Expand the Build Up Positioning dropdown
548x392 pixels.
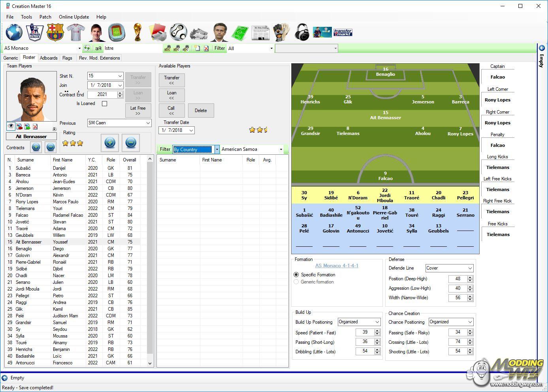point(377,322)
